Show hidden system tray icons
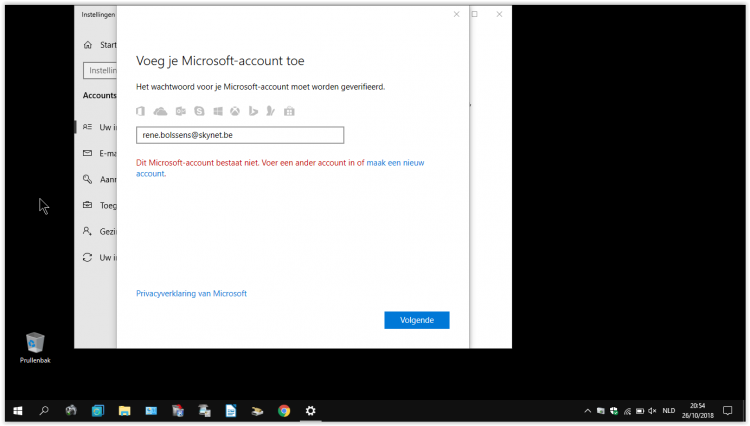Viewport: 750px width, 426px height. [x=588, y=411]
